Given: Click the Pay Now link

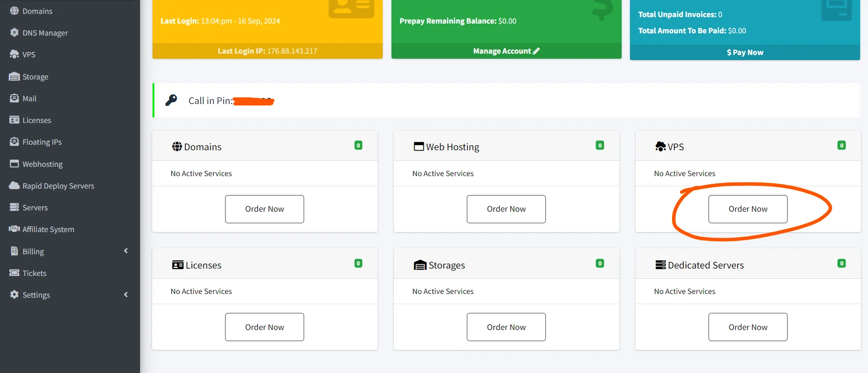Looking at the screenshot, I should [745, 53].
